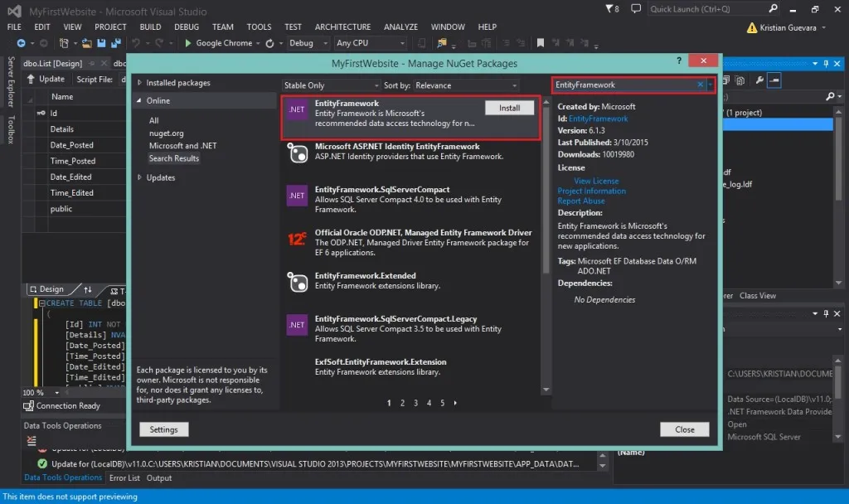The image size is (849, 504).
Task: Collapse the CREATE TABLE code region
Action: coord(41,303)
